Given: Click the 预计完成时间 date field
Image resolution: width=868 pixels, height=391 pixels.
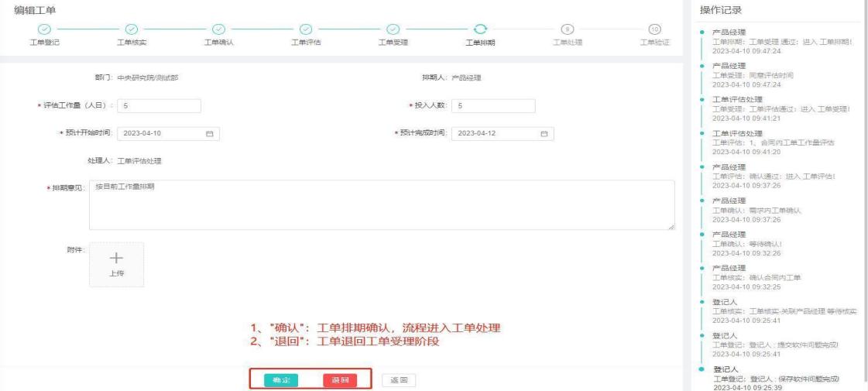Looking at the screenshot, I should pyautogui.click(x=494, y=134).
